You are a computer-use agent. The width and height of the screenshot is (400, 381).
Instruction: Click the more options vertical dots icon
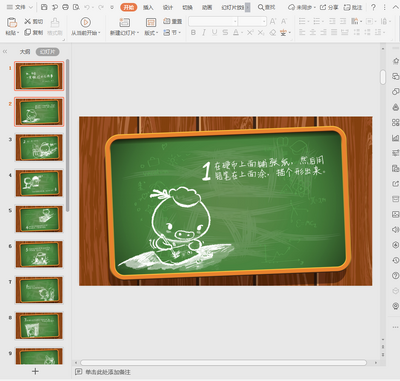384,7
